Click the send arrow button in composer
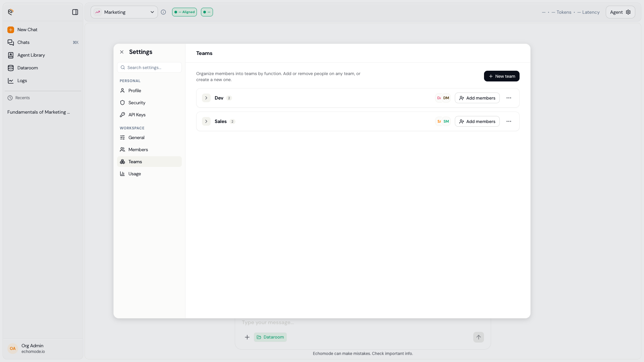Image resolution: width=644 pixels, height=362 pixels. tap(479, 338)
